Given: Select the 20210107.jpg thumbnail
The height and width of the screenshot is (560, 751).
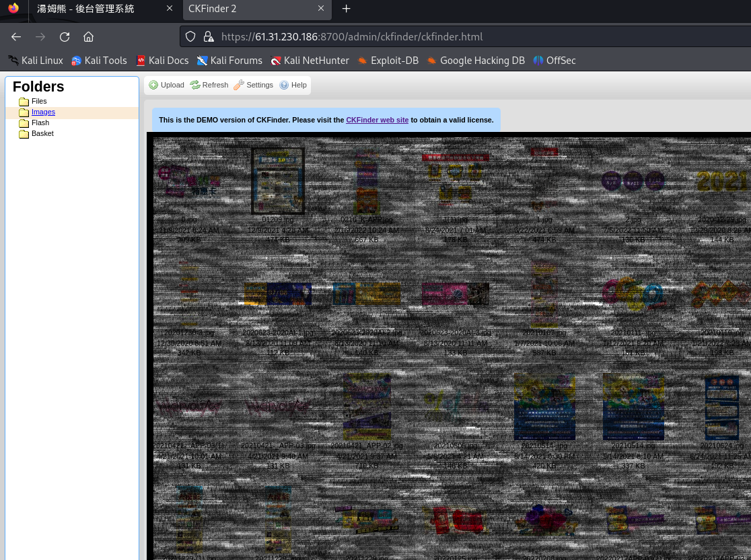Looking at the screenshot, I should 544,293.
